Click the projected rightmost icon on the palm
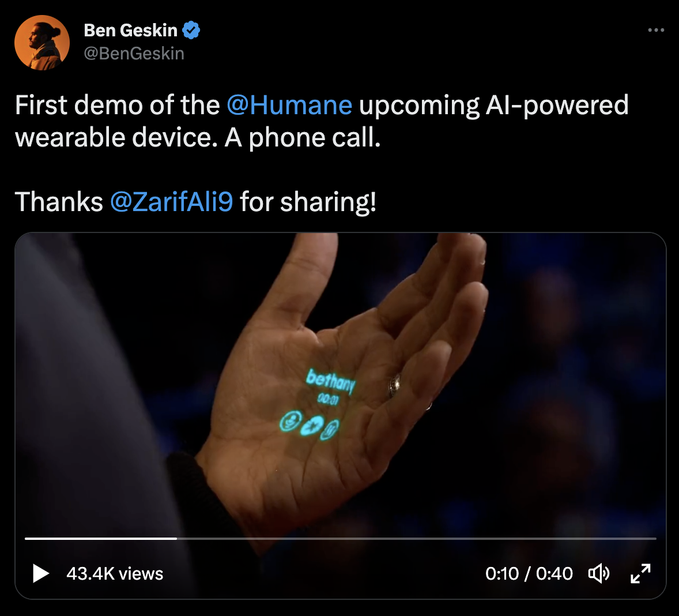This screenshot has width=679, height=616. click(330, 430)
